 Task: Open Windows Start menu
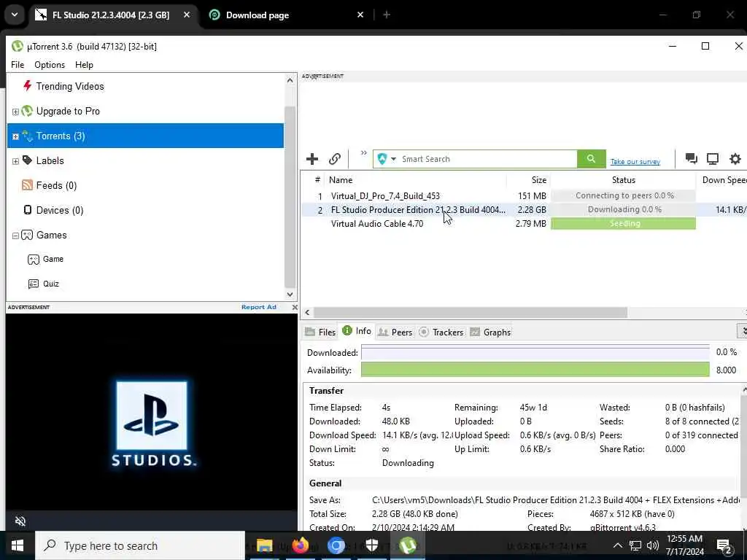[x=18, y=545]
